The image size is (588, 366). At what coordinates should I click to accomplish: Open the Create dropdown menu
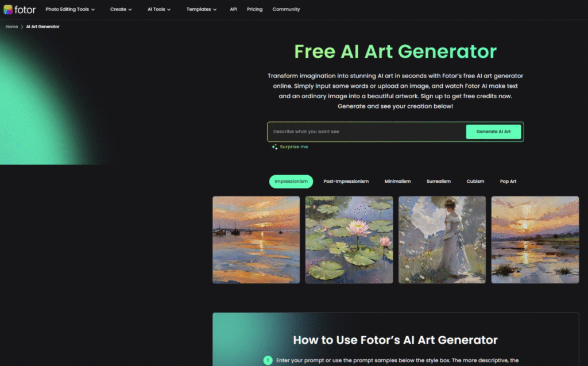click(121, 9)
